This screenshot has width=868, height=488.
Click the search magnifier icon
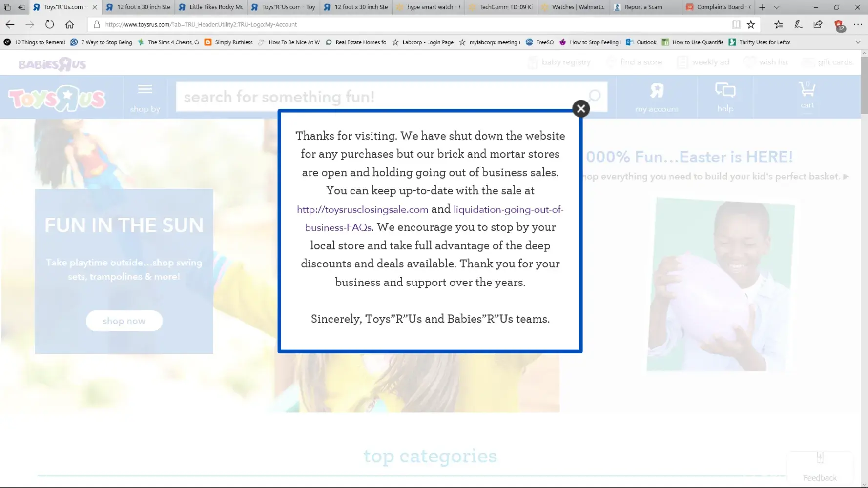click(595, 95)
